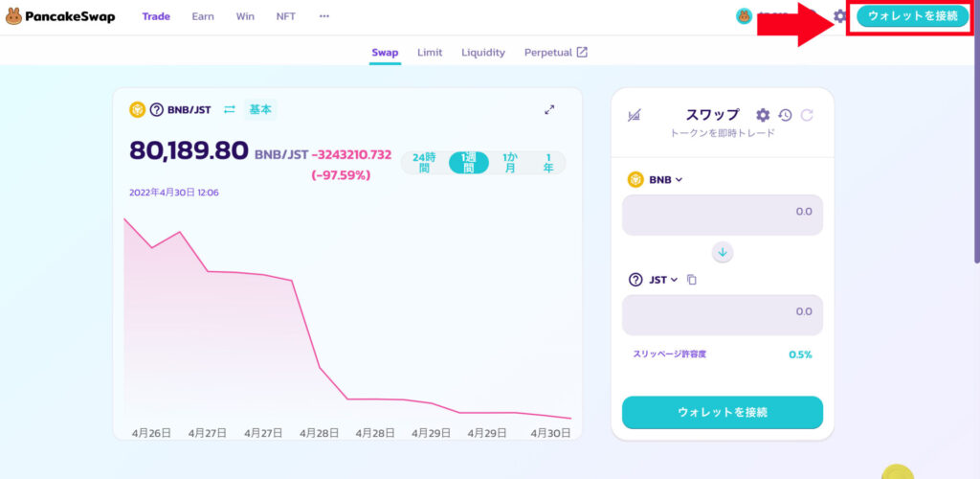
Task: Open the Earn menu
Action: click(x=203, y=16)
